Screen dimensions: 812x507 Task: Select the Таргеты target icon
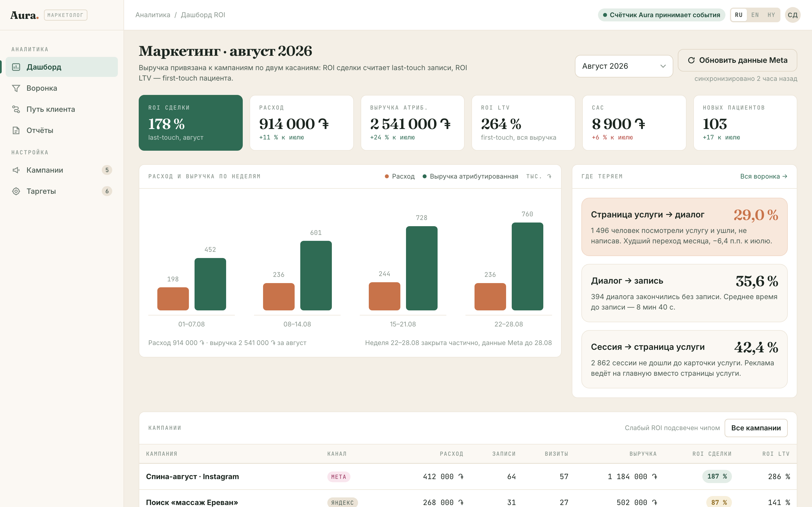[x=16, y=191]
